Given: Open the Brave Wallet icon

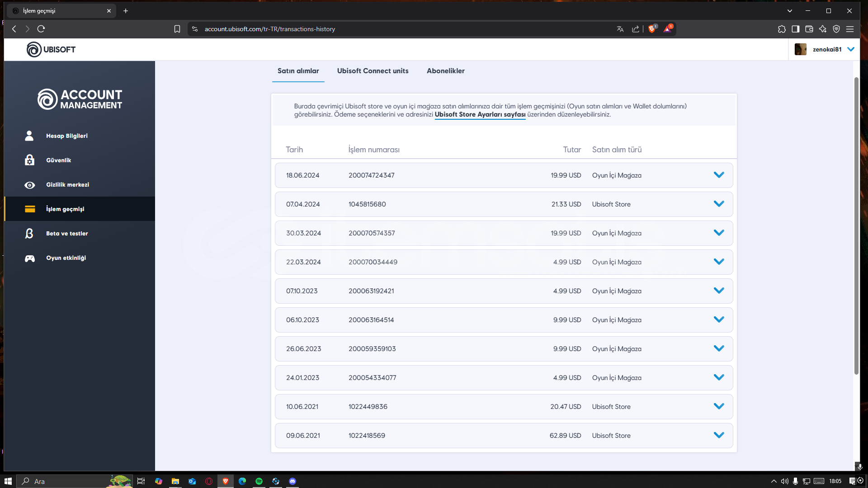Looking at the screenshot, I should pos(809,29).
